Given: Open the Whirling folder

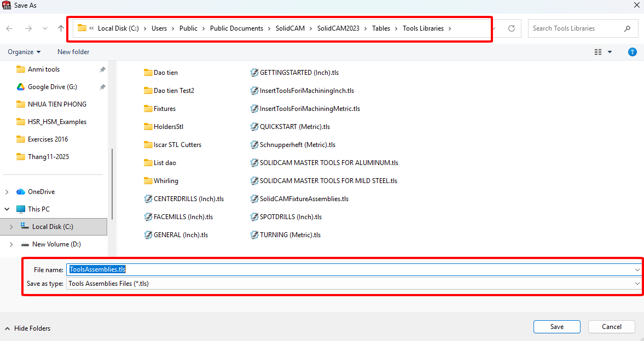Looking at the screenshot, I should pos(165,181).
